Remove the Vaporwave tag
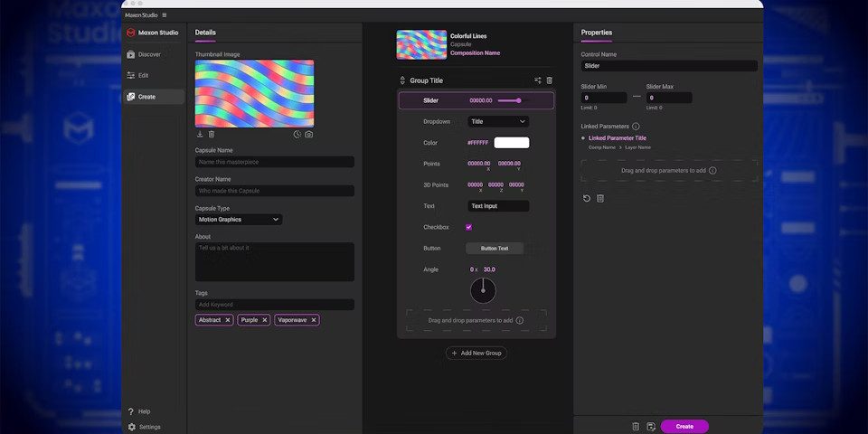Image resolution: width=868 pixels, height=434 pixels. click(x=314, y=320)
